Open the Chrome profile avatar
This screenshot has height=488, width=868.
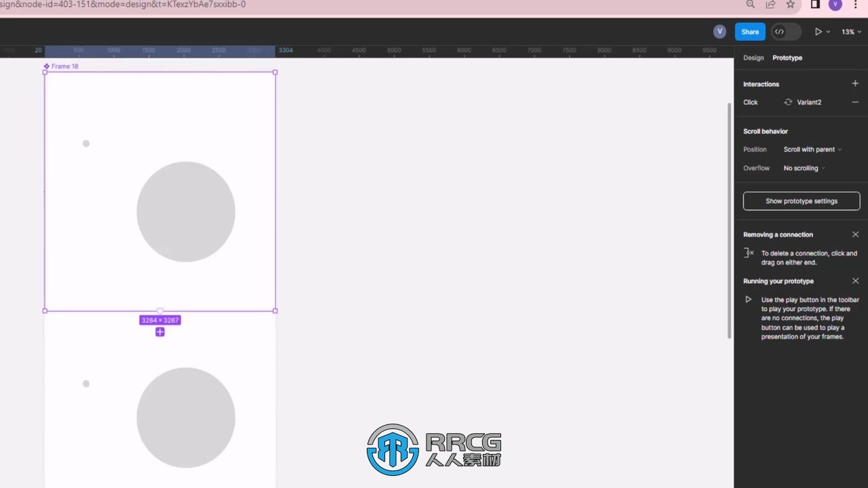pos(835,4)
